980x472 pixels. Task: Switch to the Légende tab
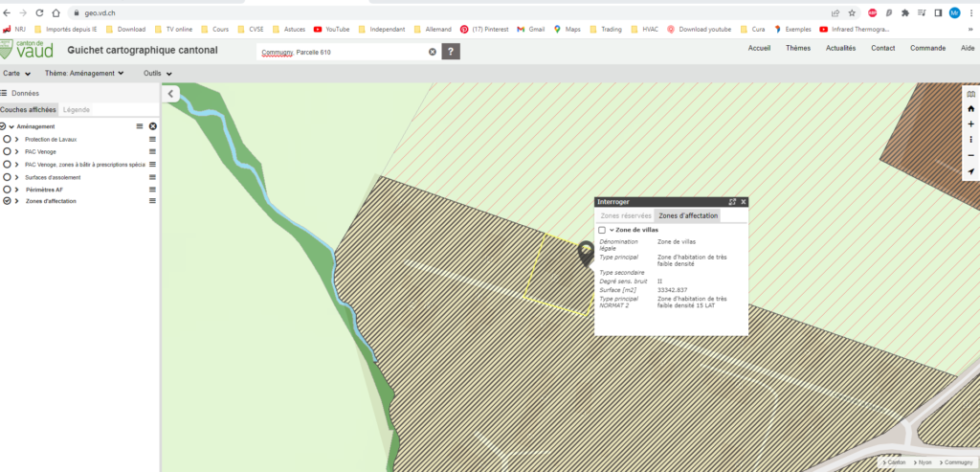77,110
